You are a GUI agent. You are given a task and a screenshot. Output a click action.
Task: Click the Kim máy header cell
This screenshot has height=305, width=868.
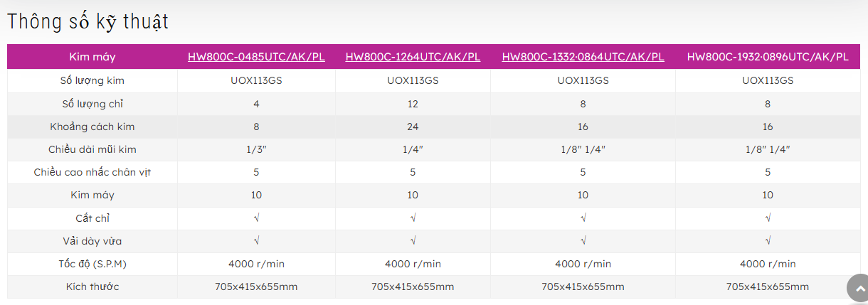tap(92, 57)
